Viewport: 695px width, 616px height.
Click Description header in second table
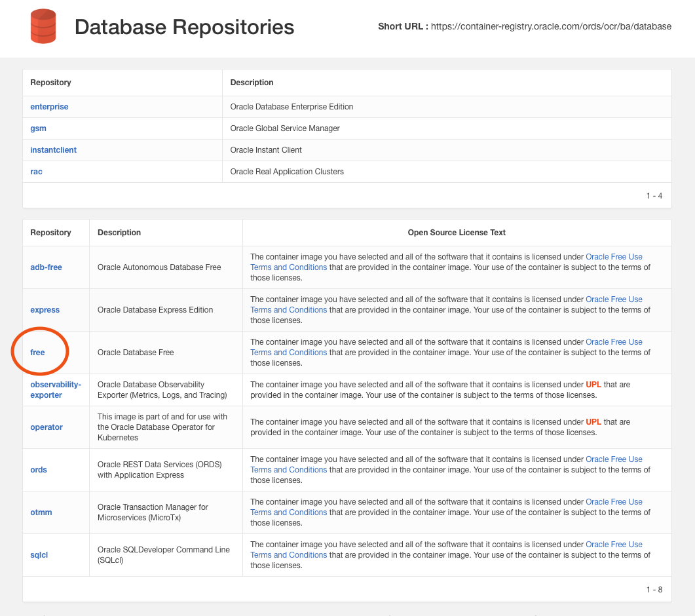pos(119,233)
